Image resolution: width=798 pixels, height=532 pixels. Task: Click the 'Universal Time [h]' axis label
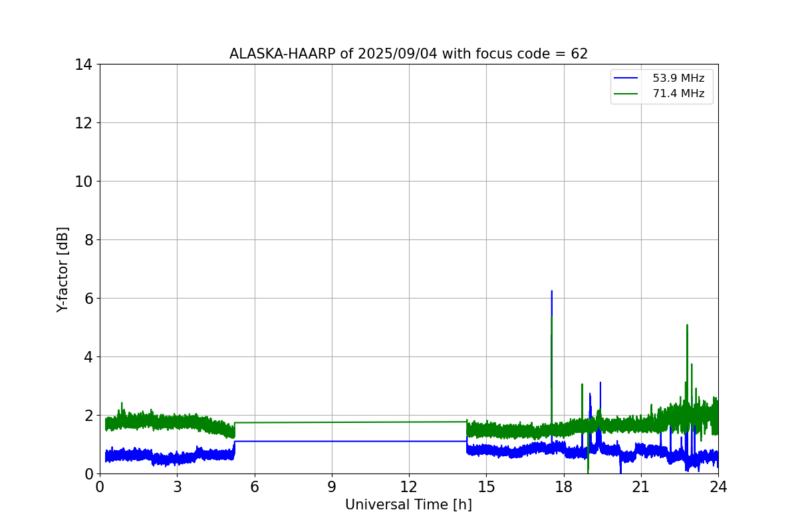[408, 505]
